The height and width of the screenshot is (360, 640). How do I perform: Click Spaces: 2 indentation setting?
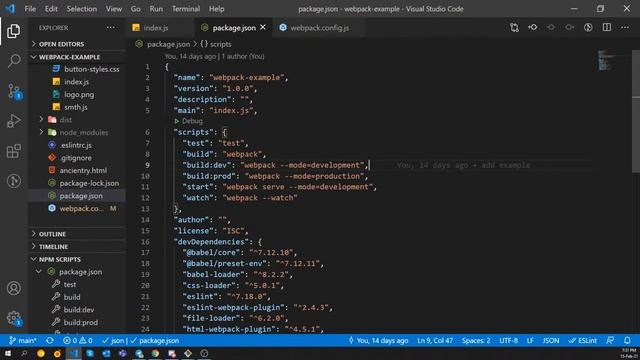(x=476, y=340)
